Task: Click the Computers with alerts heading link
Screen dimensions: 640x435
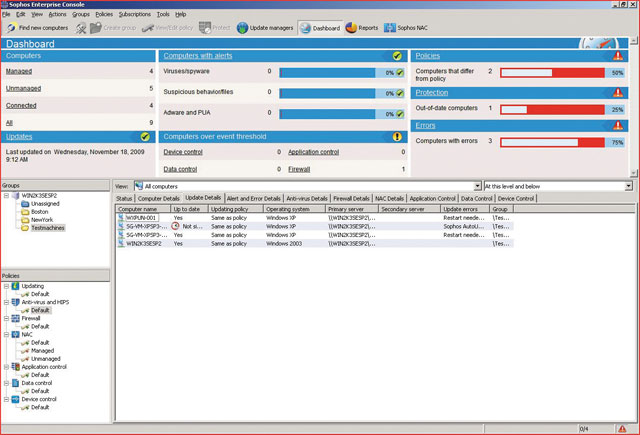Action: point(198,56)
